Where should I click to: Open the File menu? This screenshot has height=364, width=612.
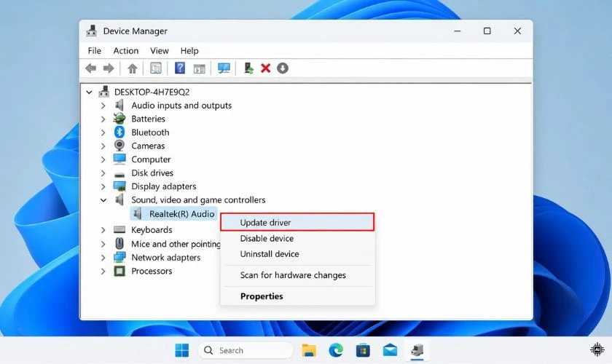click(x=95, y=51)
